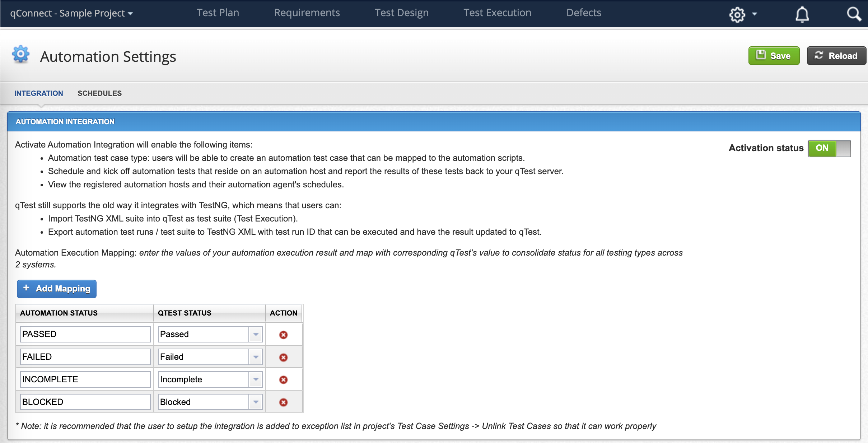Click the Save button icon
868x443 pixels.
(762, 55)
